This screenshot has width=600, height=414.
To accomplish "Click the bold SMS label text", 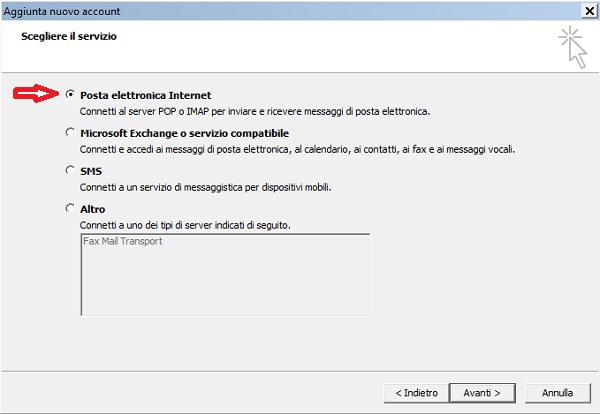I will (91, 171).
